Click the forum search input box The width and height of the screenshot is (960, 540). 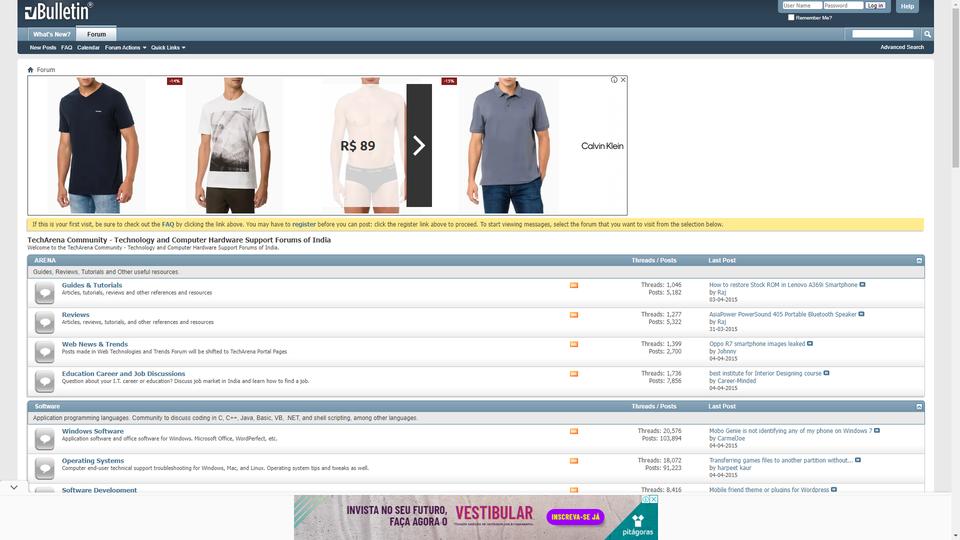pyautogui.click(x=883, y=34)
